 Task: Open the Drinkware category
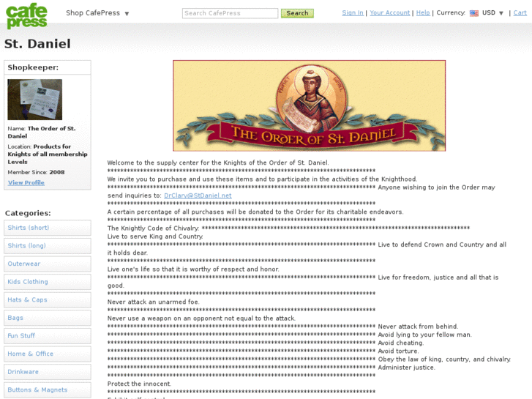point(48,371)
